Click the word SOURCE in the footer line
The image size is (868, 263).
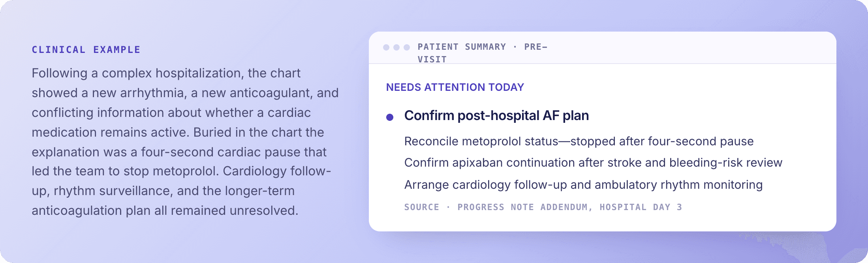[x=422, y=207]
